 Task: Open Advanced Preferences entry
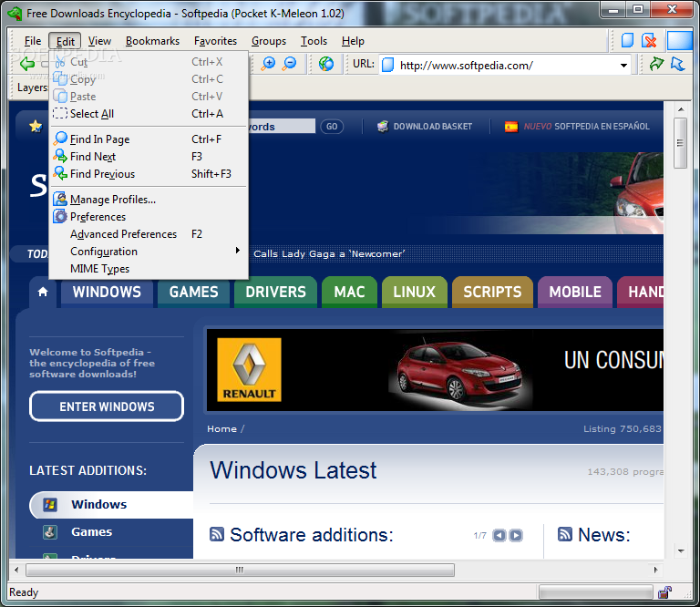point(148,234)
